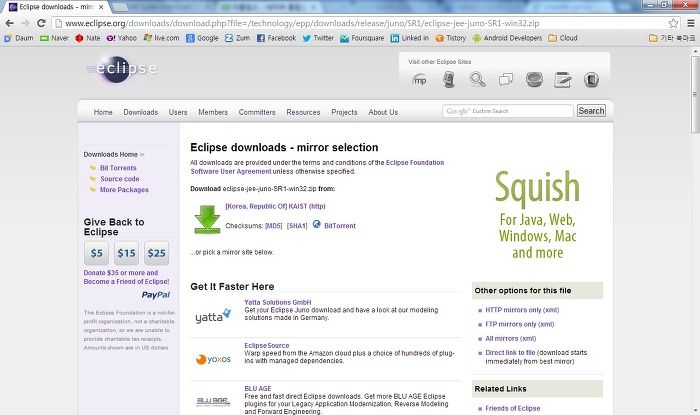The image size is (700, 415).
Task: Select the Eclipse downloads browser tab
Action: point(57,7)
